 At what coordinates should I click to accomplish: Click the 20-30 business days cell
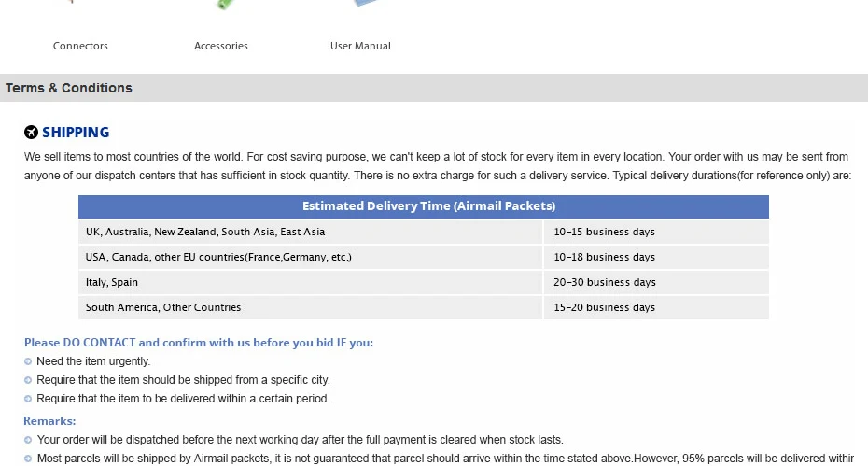(656, 282)
